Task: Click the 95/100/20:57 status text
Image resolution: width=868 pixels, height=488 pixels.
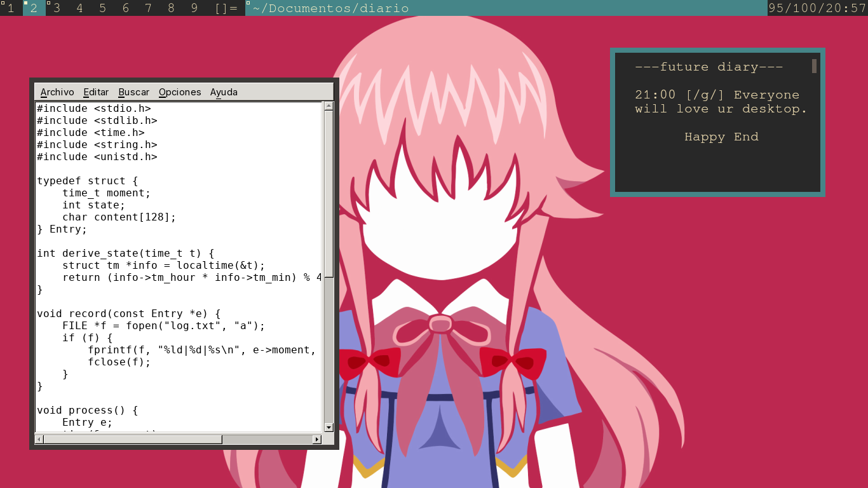Action: (817, 8)
